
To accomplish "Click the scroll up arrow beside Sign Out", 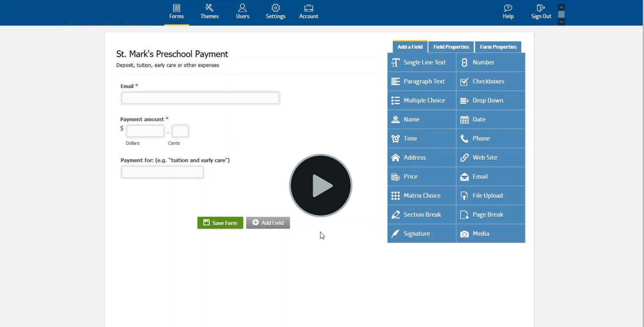I will [561, 7].
